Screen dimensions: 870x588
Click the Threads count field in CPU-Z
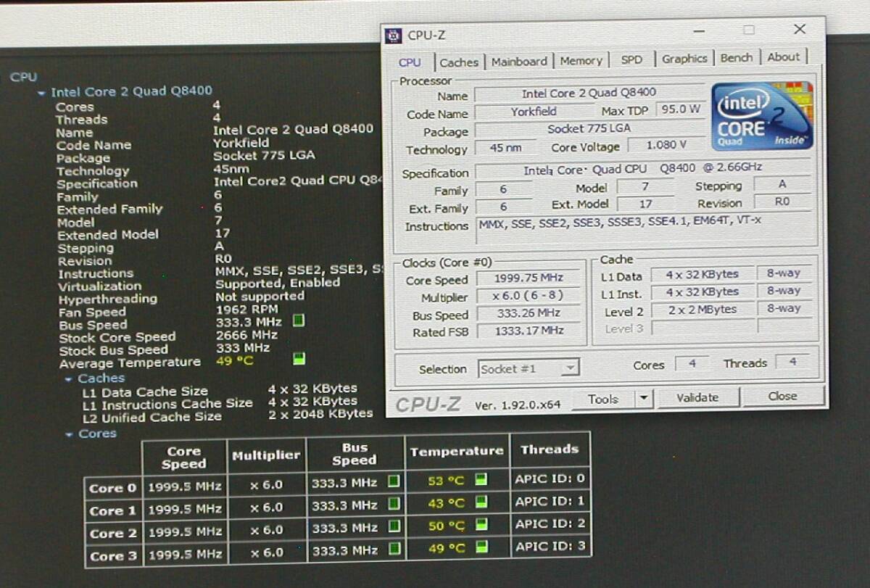[x=793, y=362]
